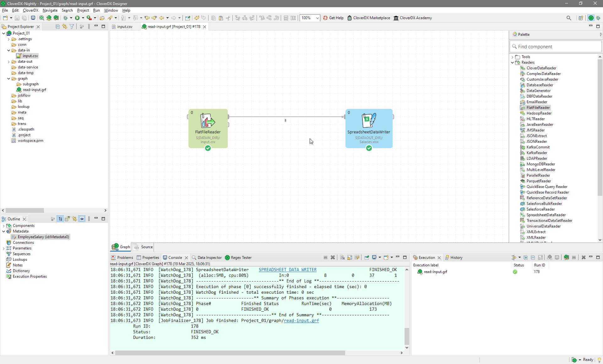This screenshot has height=364, width=603.
Task: Toggle the highlighted tree view button in the Outline toolbar
Action: point(60,219)
